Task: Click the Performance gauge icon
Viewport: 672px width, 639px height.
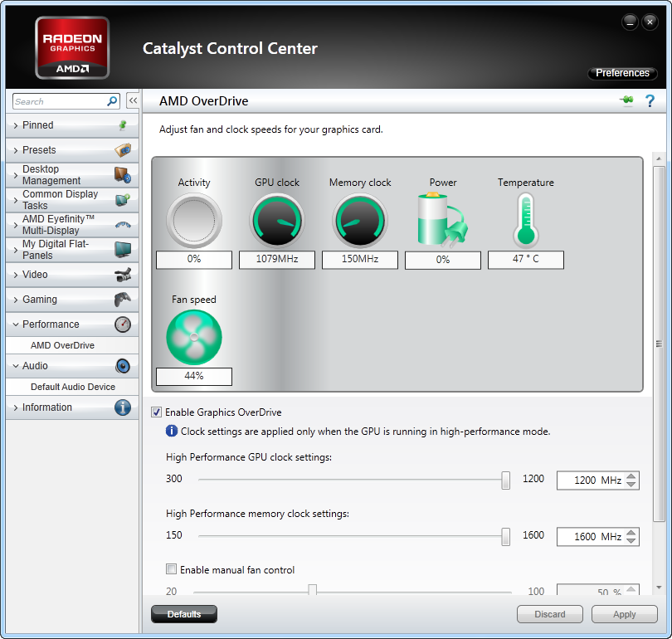Action: click(x=123, y=324)
